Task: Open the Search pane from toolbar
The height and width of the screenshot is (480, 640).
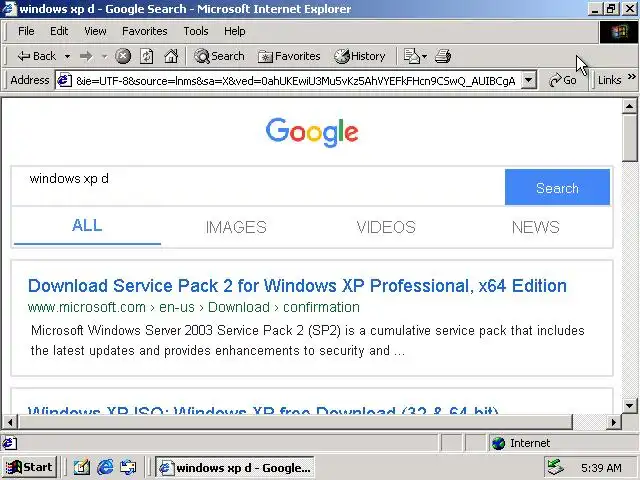Action: coord(219,56)
